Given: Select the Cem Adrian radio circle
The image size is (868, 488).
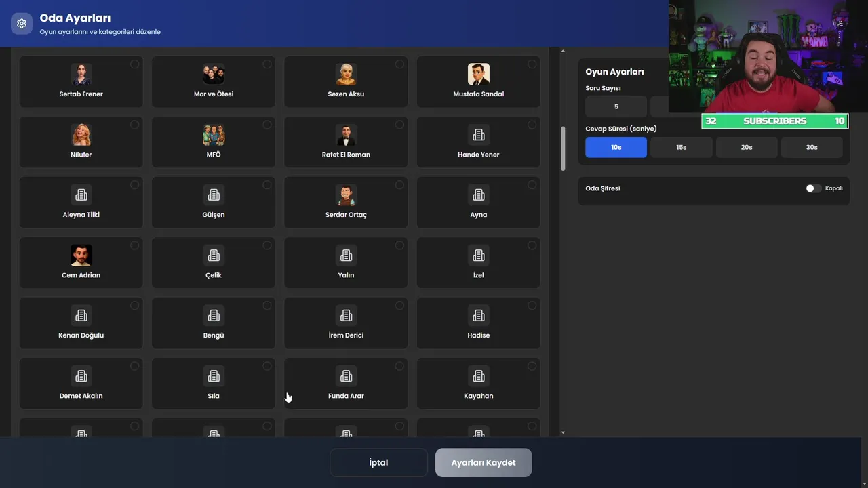Looking at the screenshot, I should pos(135,245).
